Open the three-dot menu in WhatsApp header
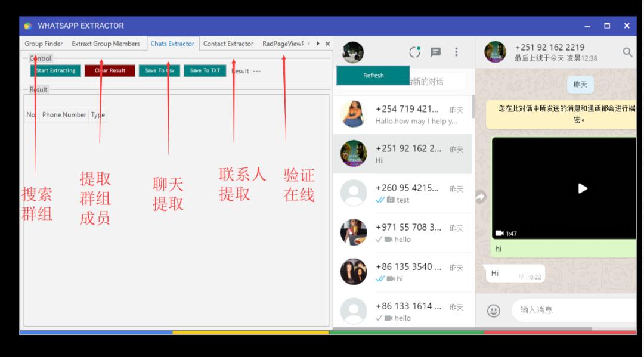 click(x=456, y=52)
